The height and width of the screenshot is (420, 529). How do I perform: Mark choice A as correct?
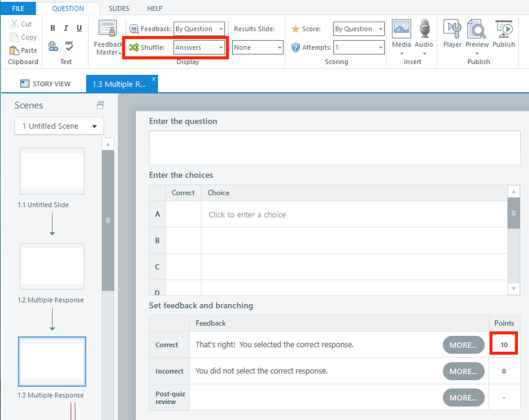pyautogui.click(x=183, y=215)
